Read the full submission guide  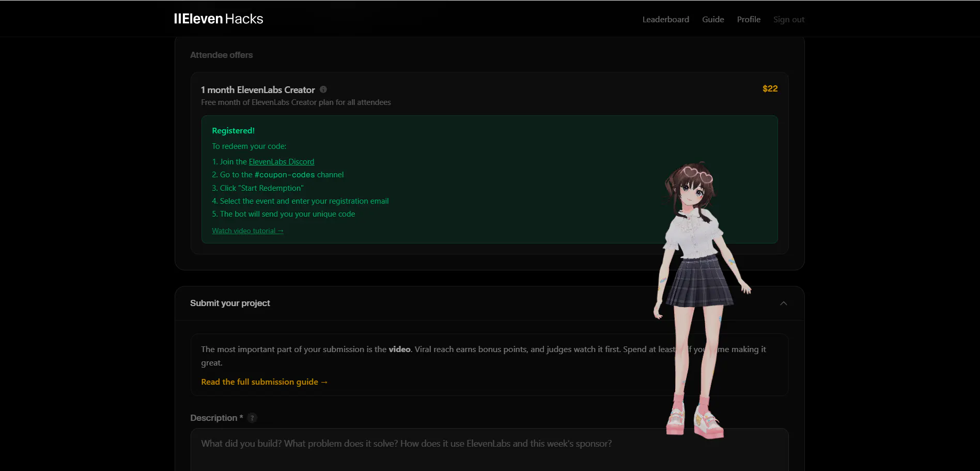pyautogui.click(x=265, y=382)
